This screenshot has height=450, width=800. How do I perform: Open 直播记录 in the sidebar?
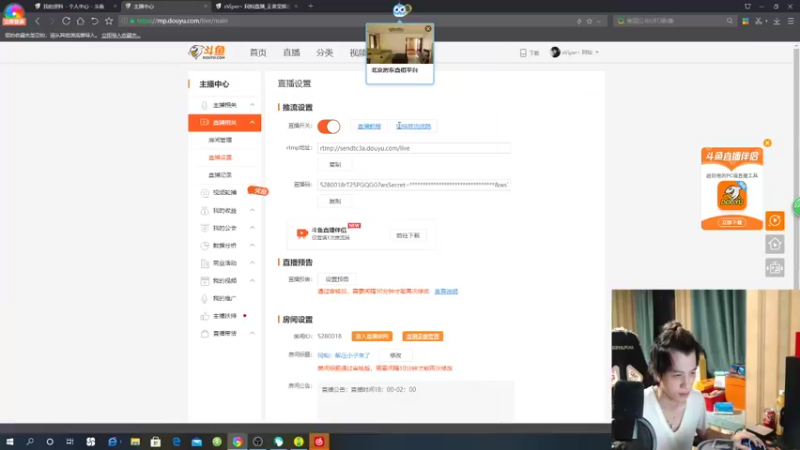click(220, 174)
